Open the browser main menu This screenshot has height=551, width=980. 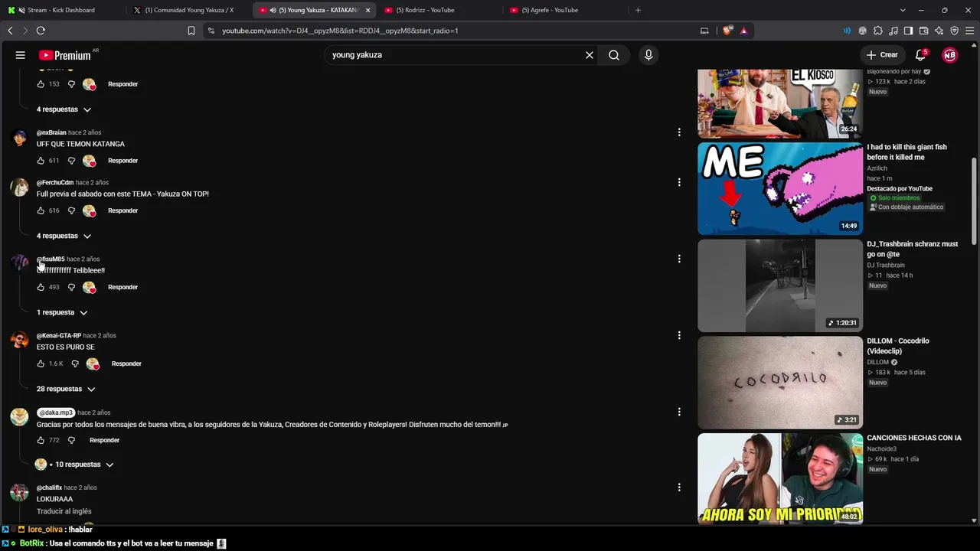click(x=969, y=31)
